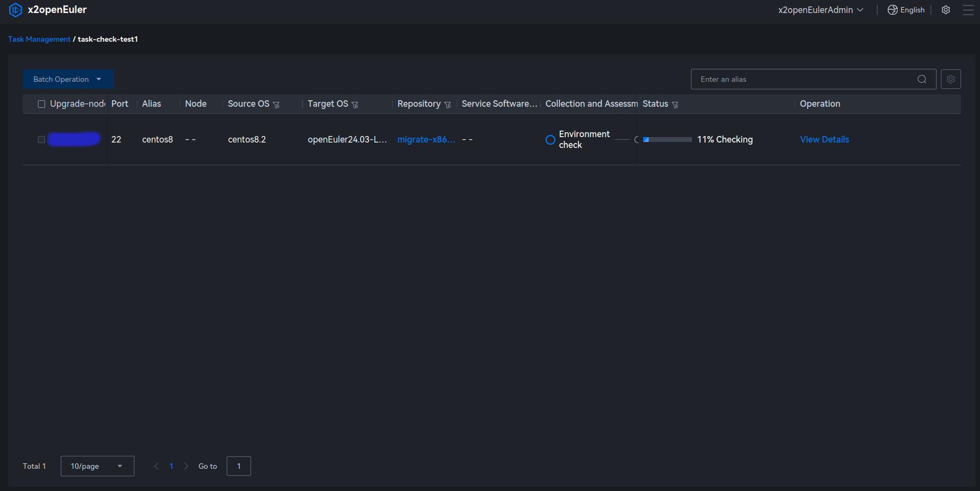Screen dimensions: 980x491
Task: Select the centos8 node row checkbox
Action: point(41,139)
